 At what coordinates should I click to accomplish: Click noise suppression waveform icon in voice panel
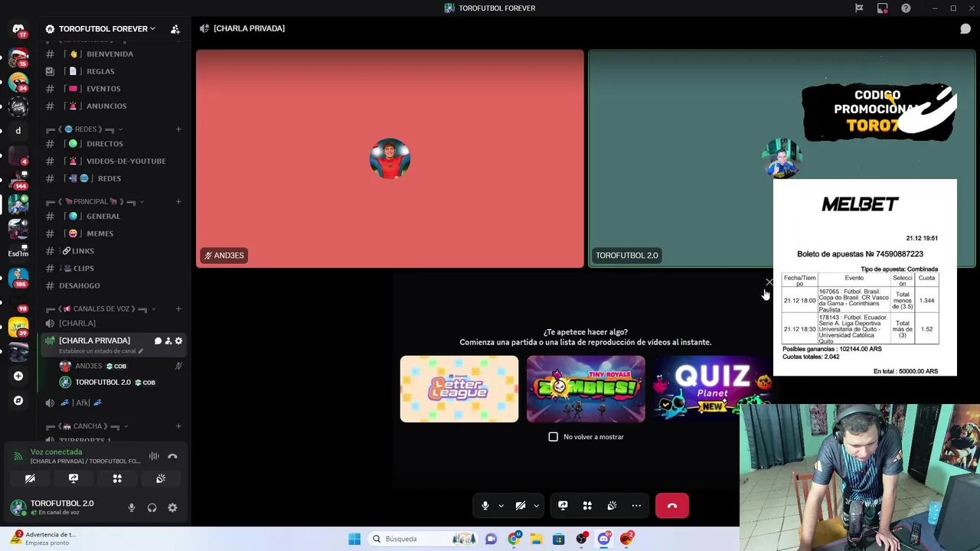coord(154,456)
